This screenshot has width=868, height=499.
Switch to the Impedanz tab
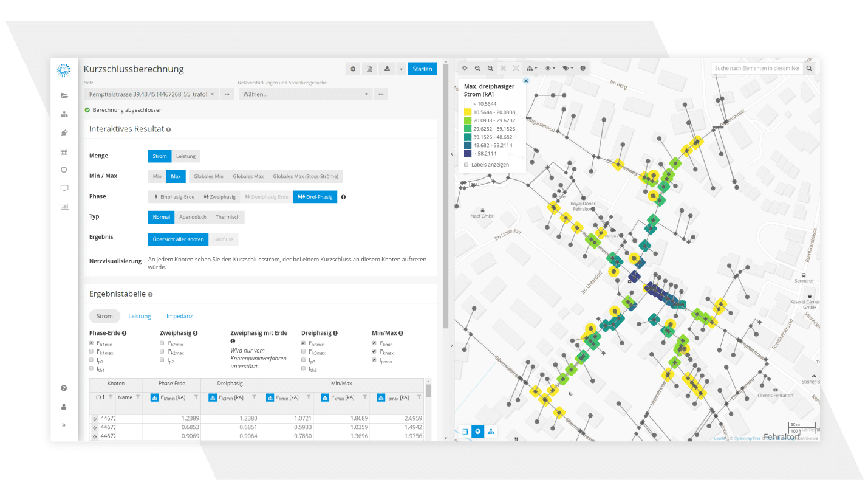pyautogui.click(x=180, y=316)
